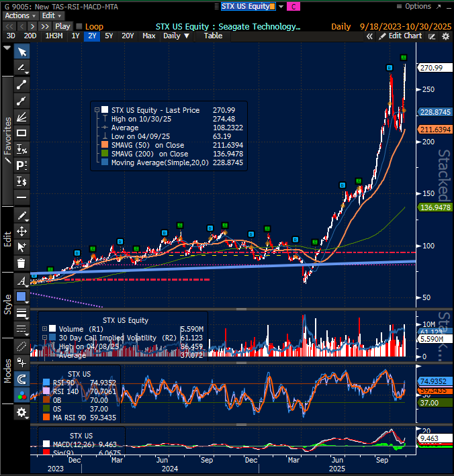
Task: Collapse the STX Last Price legend tree
Action: pyautogui.click(x=97, y=110)
